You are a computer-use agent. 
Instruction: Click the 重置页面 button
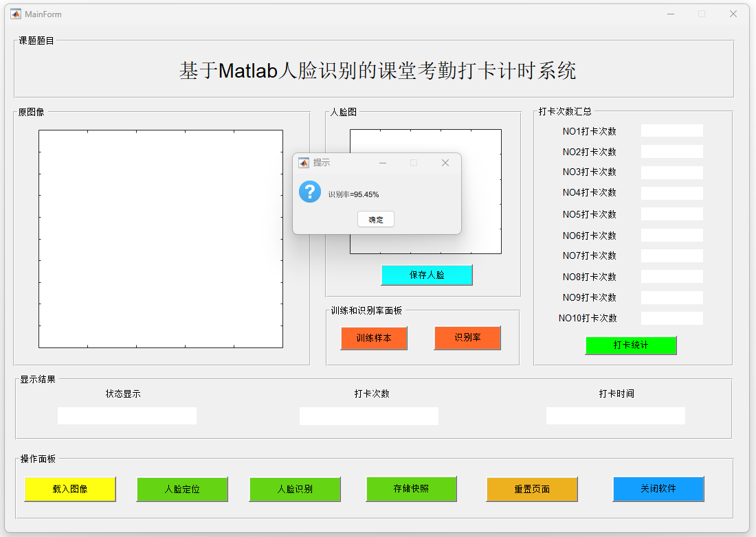point(532,490)
